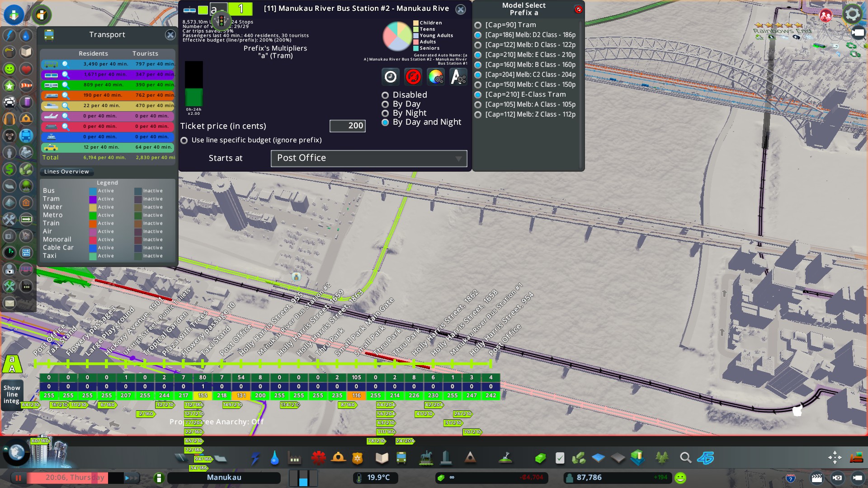Select the By Night budget option

(x=385, y=113)
